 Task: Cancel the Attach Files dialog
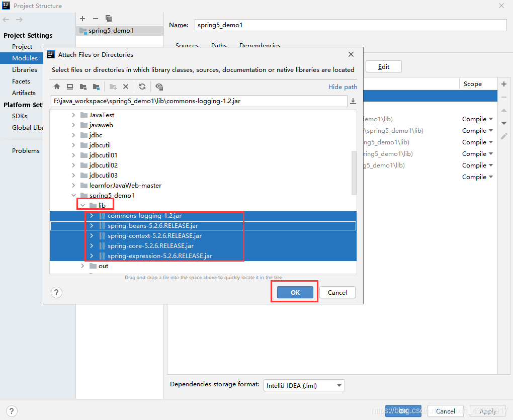[337, 292]
